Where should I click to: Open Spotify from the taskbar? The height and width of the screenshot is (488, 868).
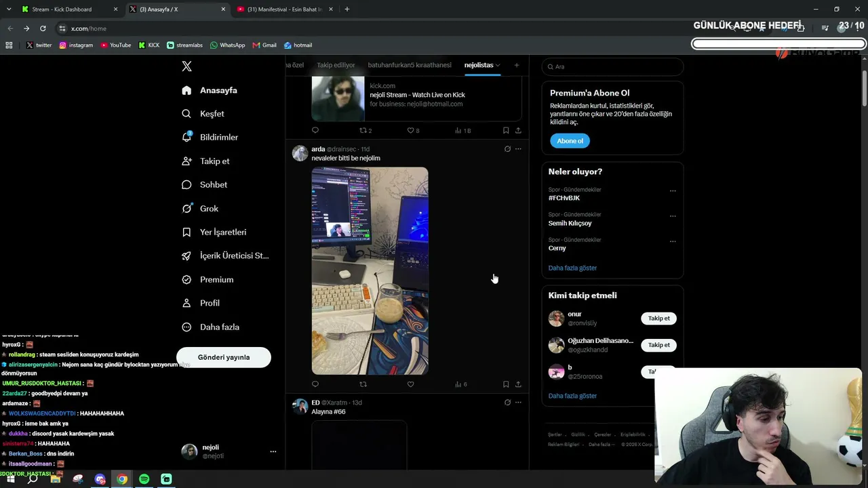pos(144,479)
